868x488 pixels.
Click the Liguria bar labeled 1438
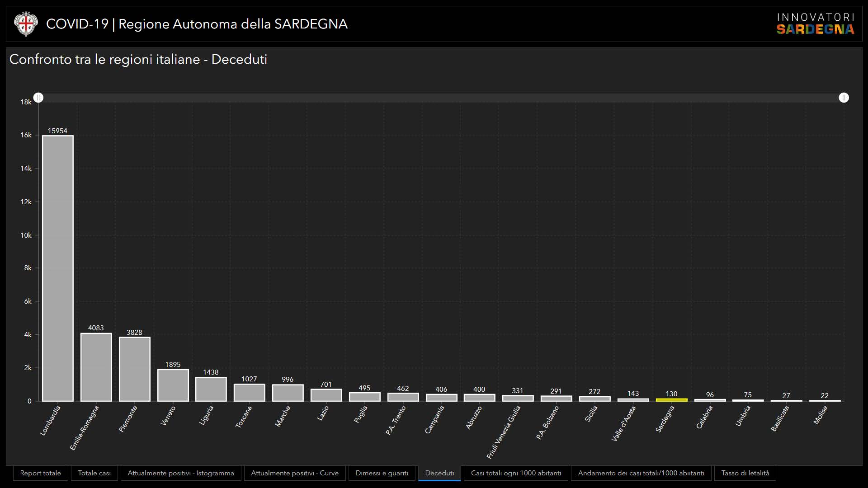[x=211, y=389]
